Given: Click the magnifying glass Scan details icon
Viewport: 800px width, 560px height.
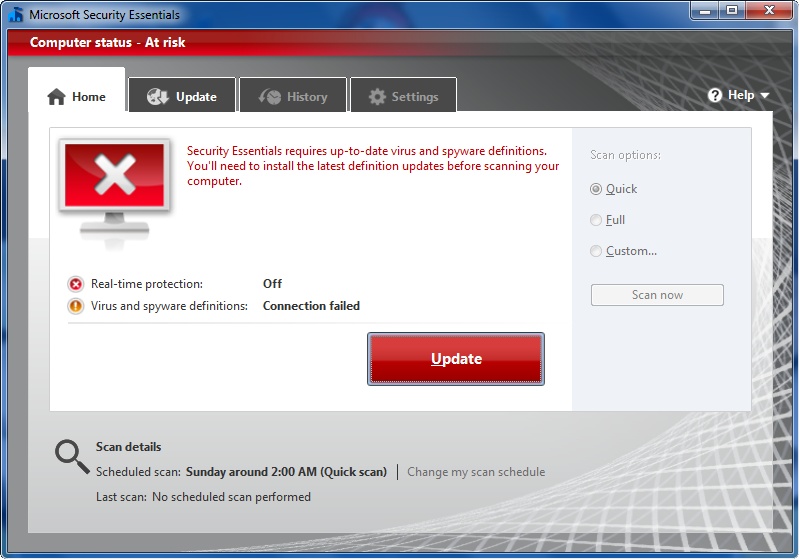Looking at the screenshot, I should click(x=72, y=456).
